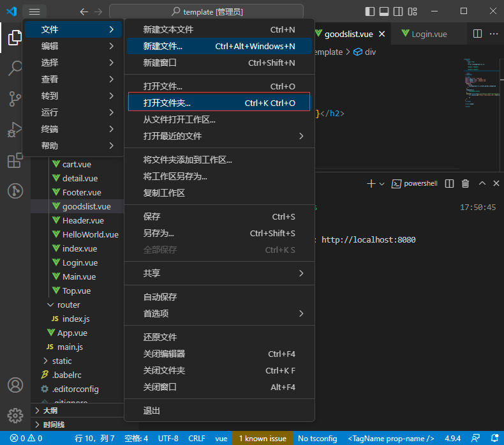Toggle 自动保存 in the file menu

(x=219, y=297)
